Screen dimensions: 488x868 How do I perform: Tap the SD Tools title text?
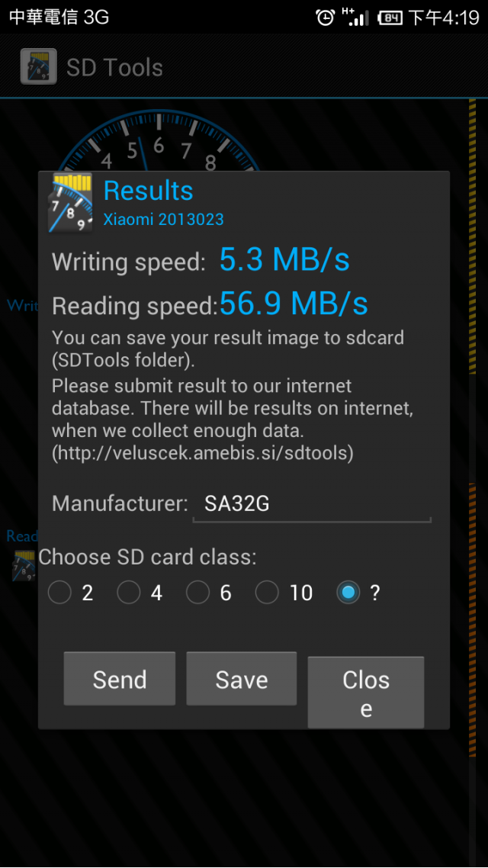coord(114,68)
